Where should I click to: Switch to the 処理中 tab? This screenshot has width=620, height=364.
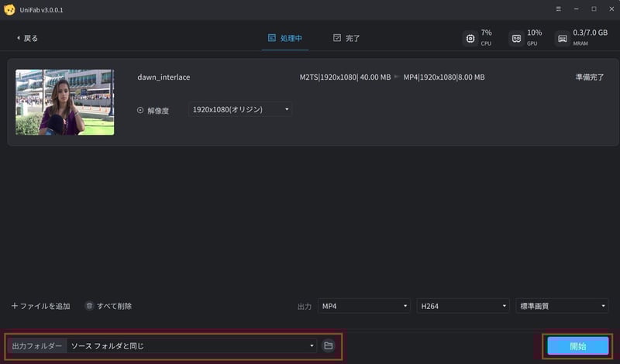pos(286,38)
